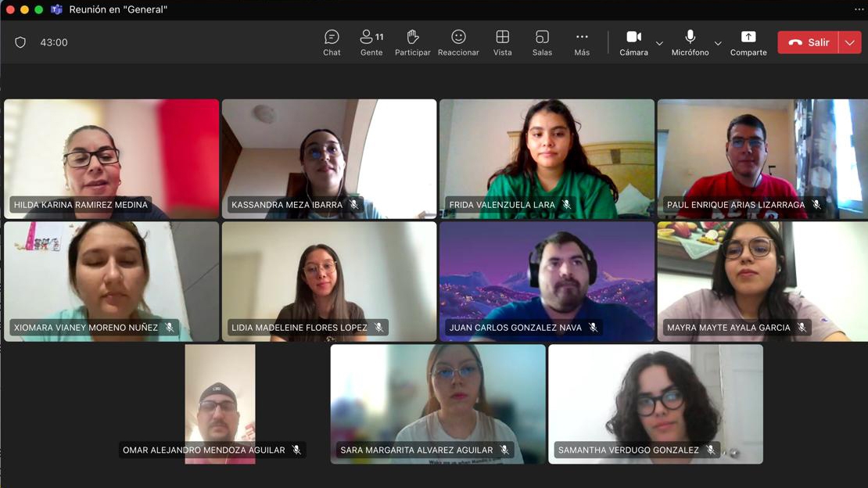Open the Chat panel

332,43
